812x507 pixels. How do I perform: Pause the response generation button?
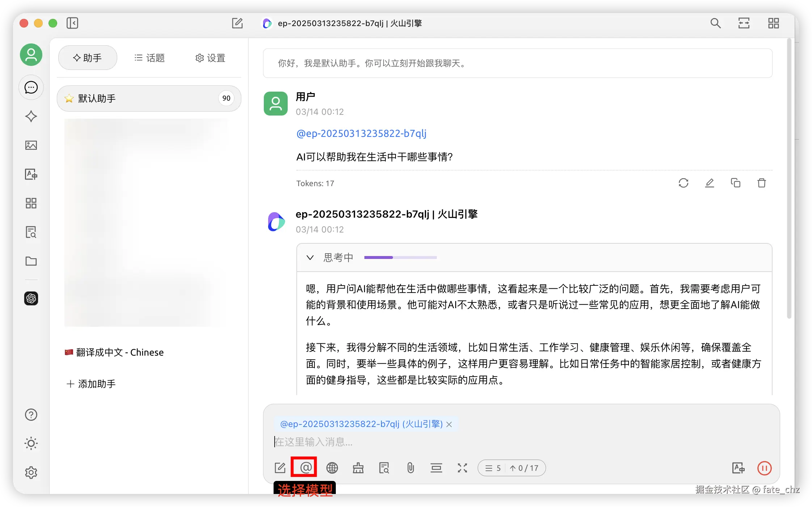(764, 468)
